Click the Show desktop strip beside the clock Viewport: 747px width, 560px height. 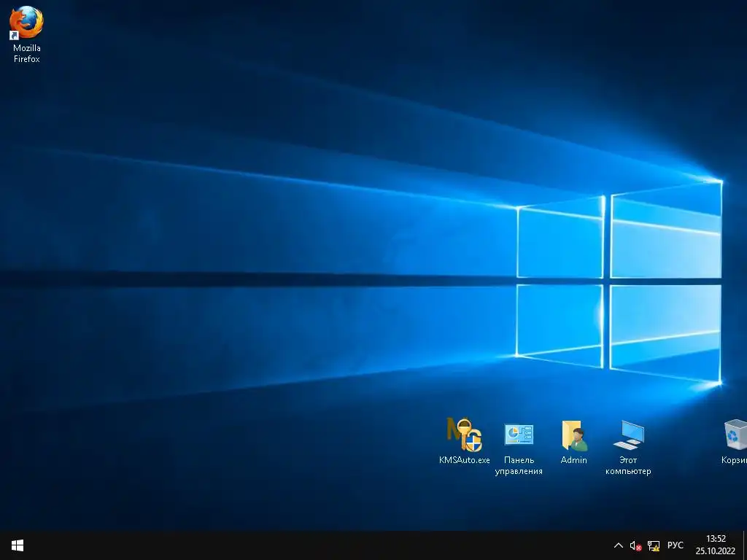(745, 545)
